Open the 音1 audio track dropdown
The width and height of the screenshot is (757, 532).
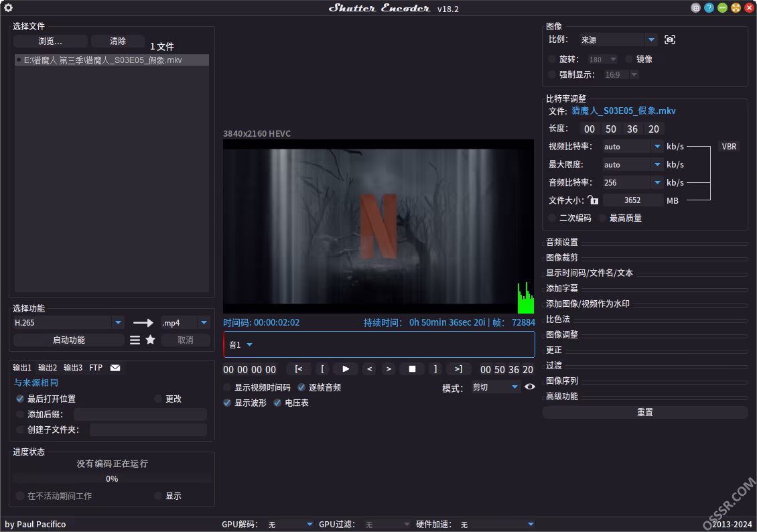click(x=249, y=344)
